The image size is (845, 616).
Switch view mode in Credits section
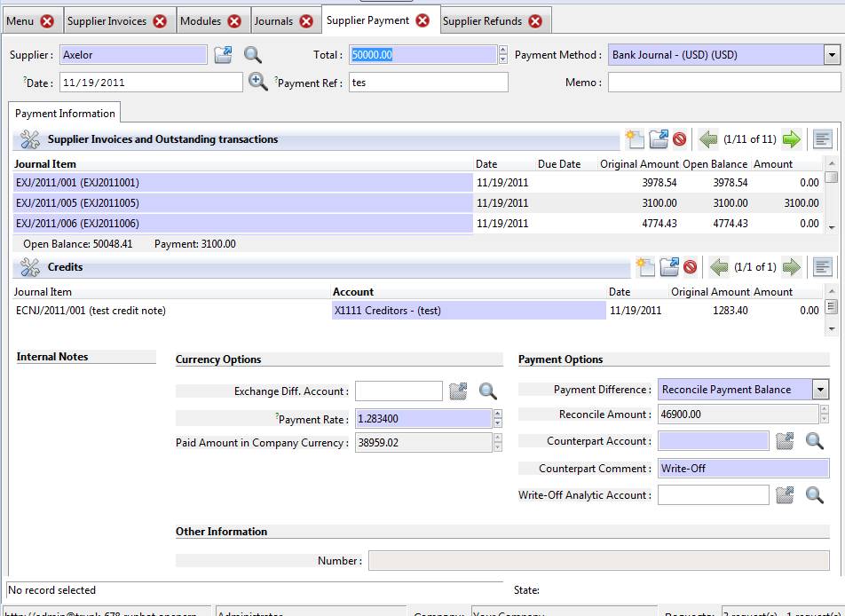click(823, 267)
